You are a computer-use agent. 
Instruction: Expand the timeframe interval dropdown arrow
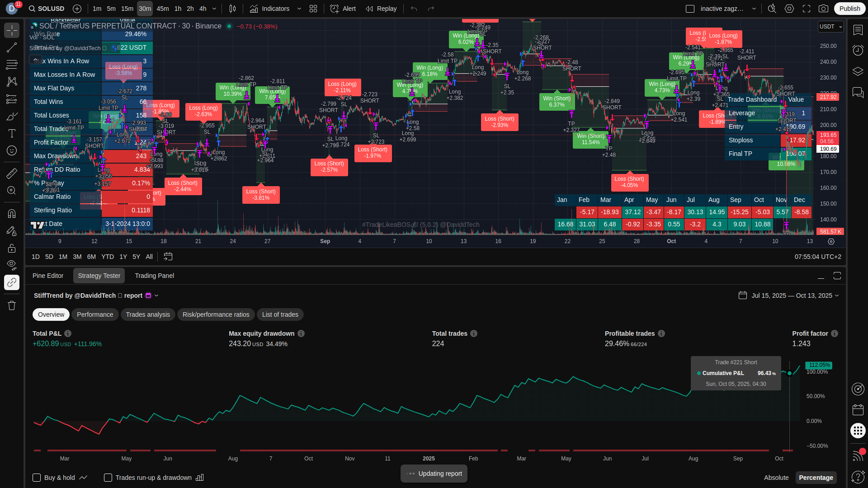point(214,9)
